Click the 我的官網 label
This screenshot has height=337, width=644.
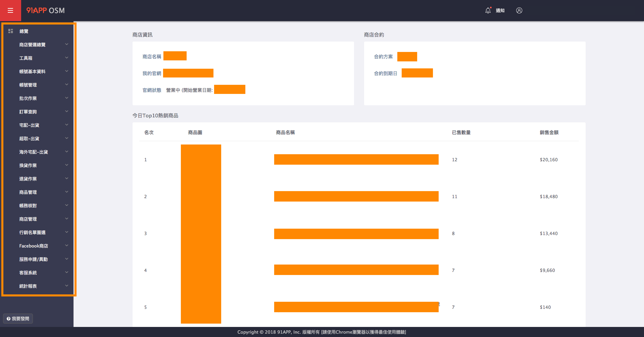[152, 73]
